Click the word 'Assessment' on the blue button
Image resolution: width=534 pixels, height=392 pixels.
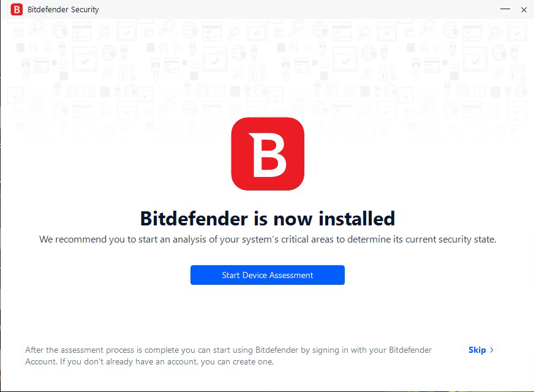pos(291,275)
